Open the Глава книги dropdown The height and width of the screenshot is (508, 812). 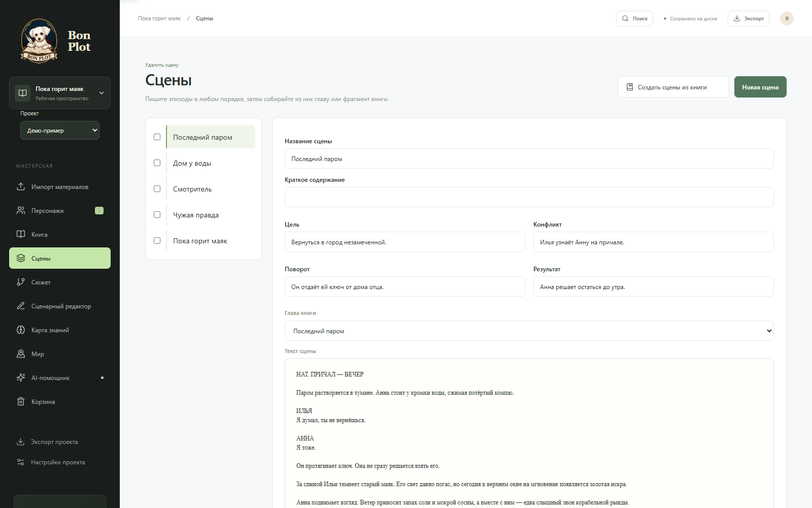(529, 331)
